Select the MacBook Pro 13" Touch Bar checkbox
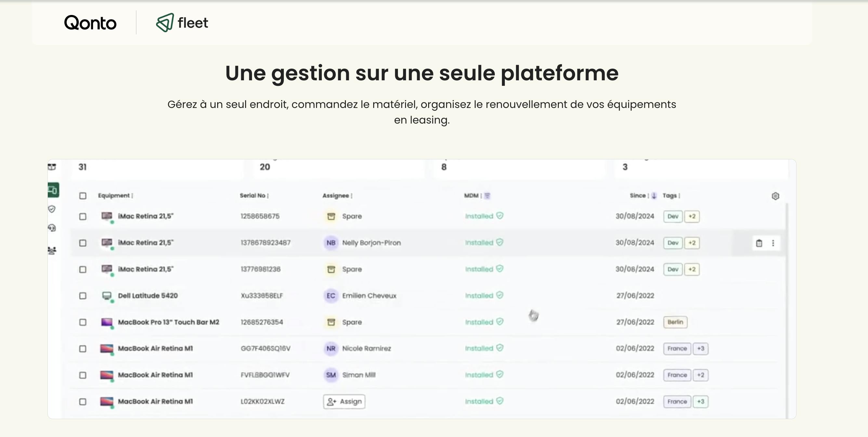The height and width of the screenshot is (437, 868). click(83, 322)
